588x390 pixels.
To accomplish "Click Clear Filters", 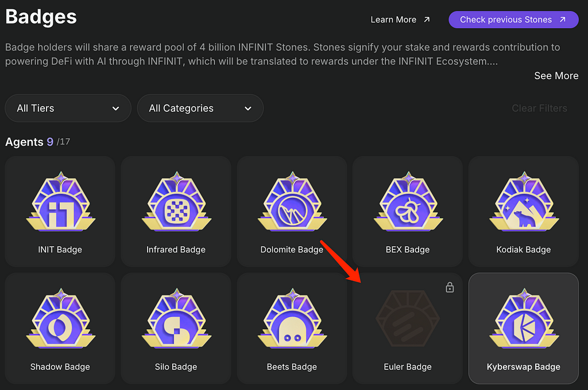I will (539, 108).
